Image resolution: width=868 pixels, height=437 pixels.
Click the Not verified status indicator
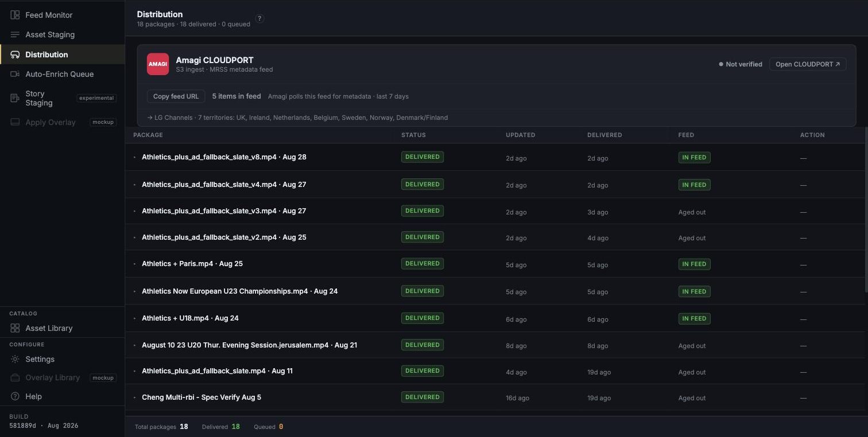741,64
